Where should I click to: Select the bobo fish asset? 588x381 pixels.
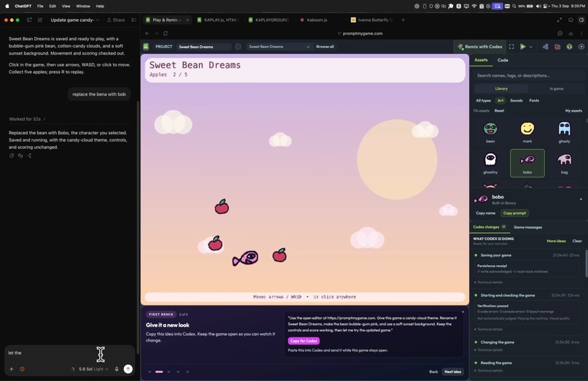point(527,163)
